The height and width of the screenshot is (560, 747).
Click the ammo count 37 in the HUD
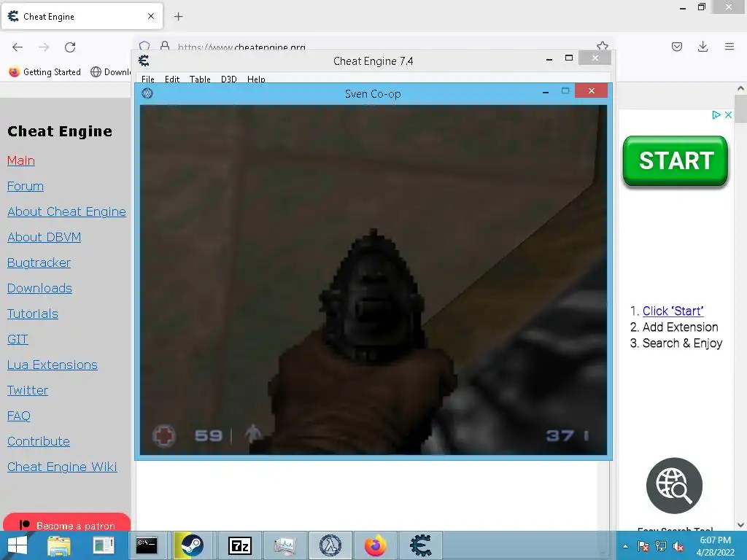pos(560,436)
